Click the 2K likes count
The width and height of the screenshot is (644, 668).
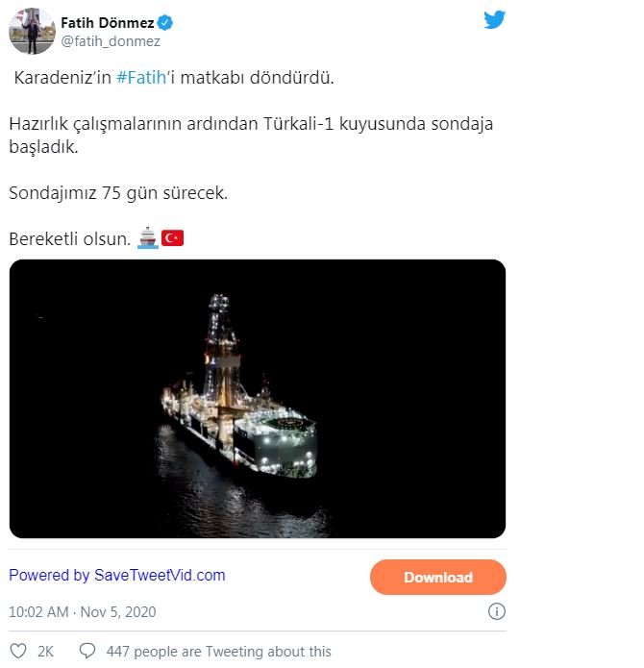[45, 652]
